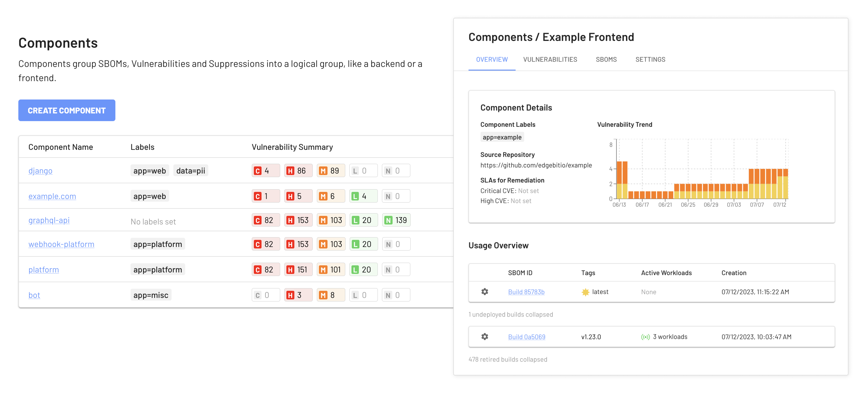868x398 pixels.
Task: Click graphql-api Critical badge showing 82
Action: (266, 220)
